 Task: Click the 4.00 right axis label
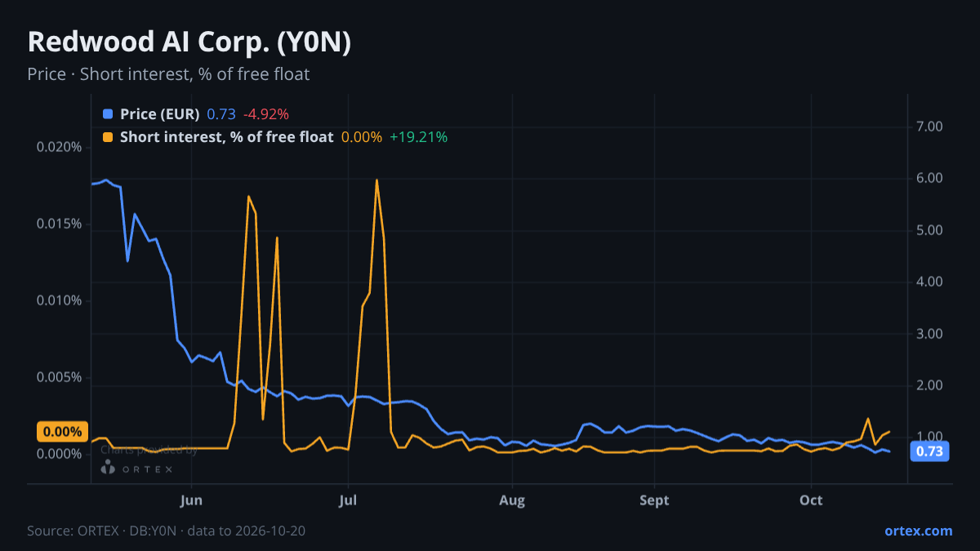click(930, 282)
